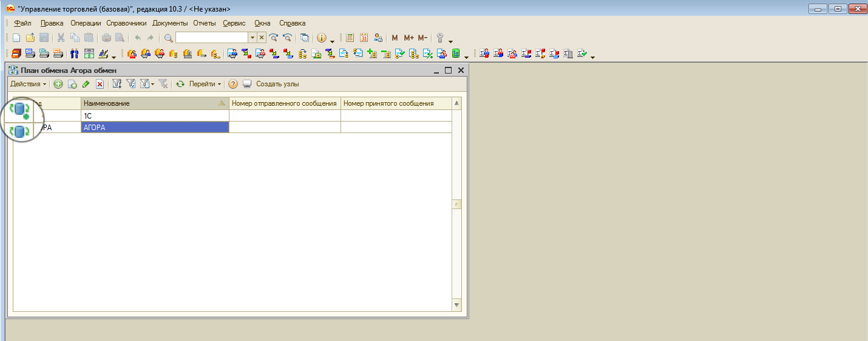
Task: Open the calendar icon in the toolbar
Action: [364, 38]
